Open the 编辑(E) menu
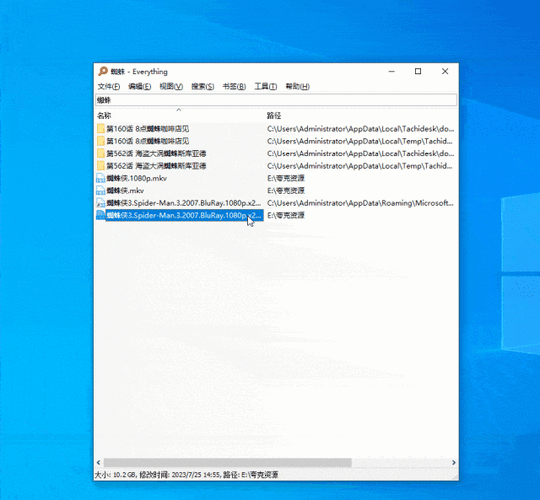540x500 pixels. tap(139, 86)
